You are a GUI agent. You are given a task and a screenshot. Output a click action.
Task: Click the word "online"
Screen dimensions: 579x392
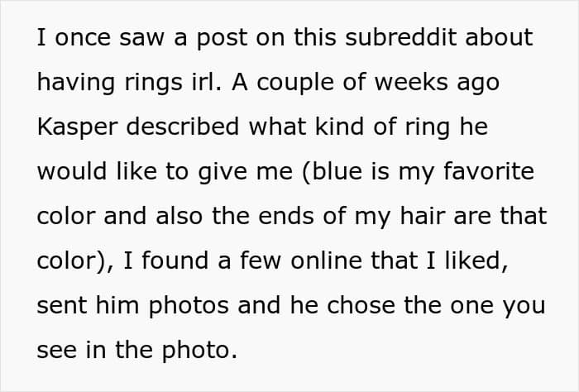(x=327, y=261)
